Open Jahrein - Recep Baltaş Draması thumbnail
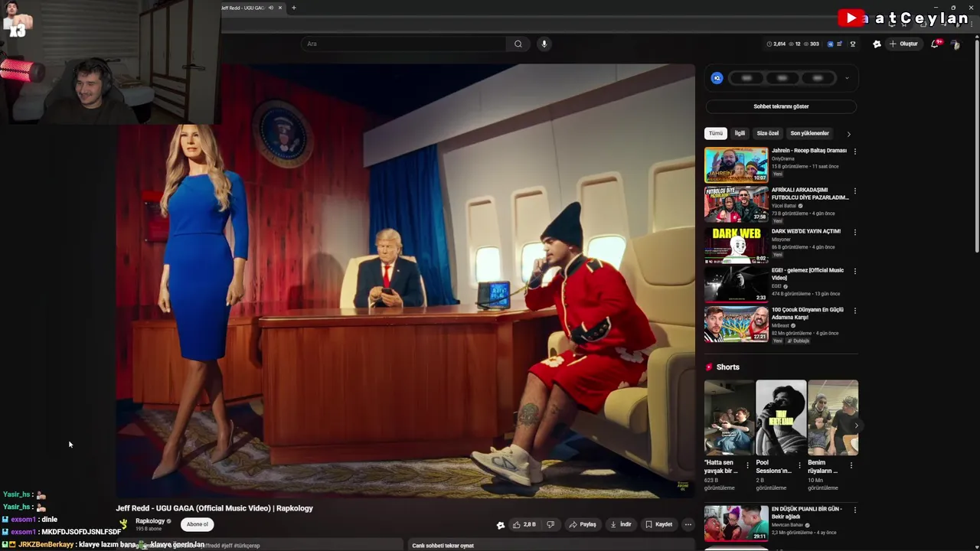Screen dimensions: 980x551 tap(736, 165)
